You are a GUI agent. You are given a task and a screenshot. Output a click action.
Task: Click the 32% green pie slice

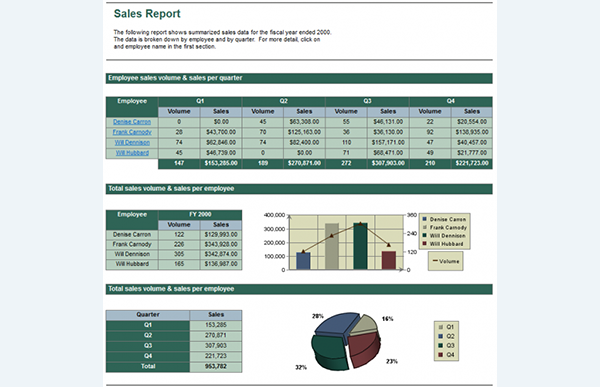coord(330,352)
